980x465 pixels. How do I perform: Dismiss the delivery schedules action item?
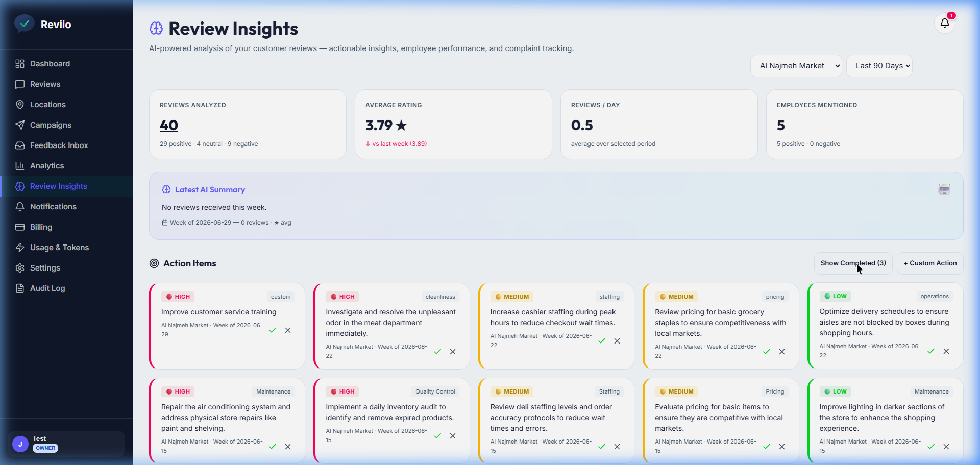point(946,351)
